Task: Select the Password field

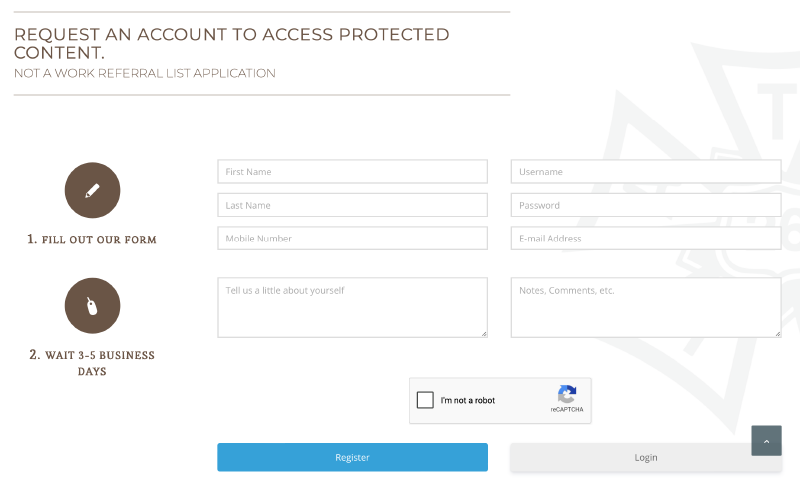Action: [x=646, y=205]
